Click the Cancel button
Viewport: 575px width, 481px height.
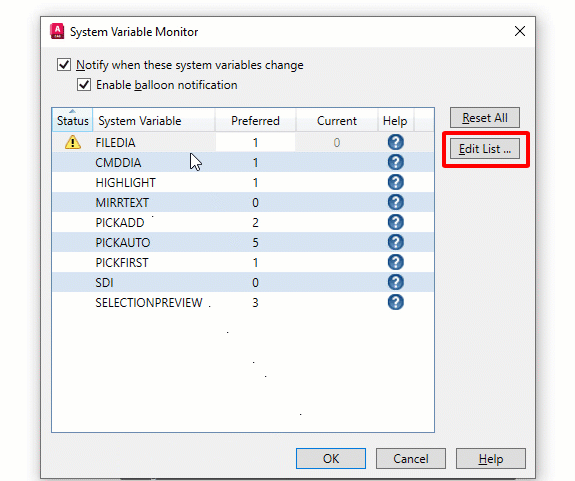pos(411,458)
